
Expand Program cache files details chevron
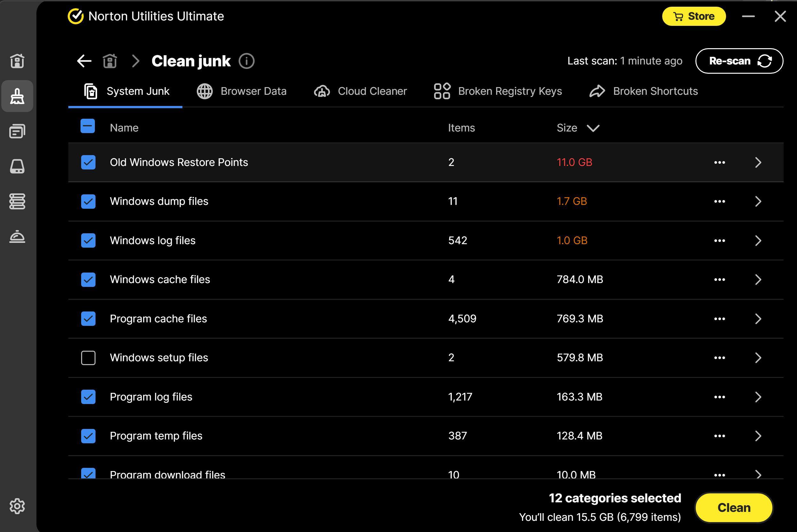(758, 318)
